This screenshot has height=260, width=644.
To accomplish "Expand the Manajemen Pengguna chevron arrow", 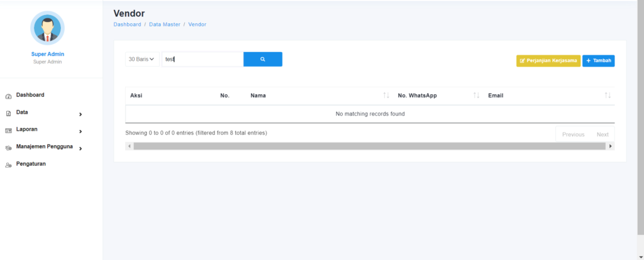I will click(80, 149).
